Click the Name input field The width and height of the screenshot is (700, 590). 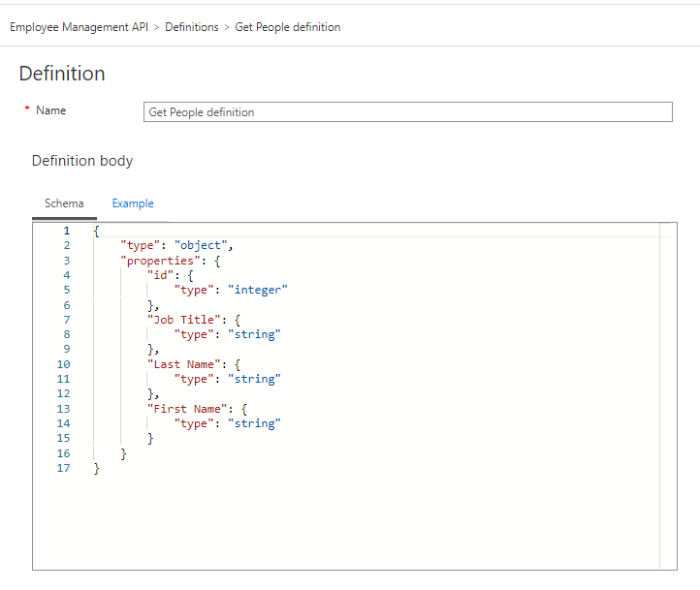[407, 112]
